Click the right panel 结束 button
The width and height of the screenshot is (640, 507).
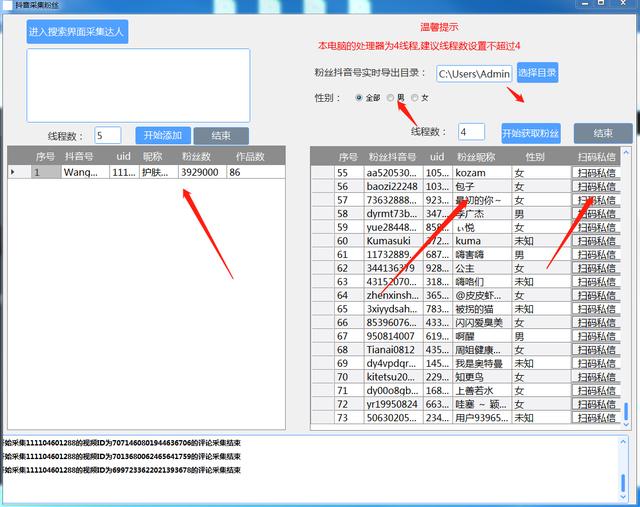click(603, 133)
